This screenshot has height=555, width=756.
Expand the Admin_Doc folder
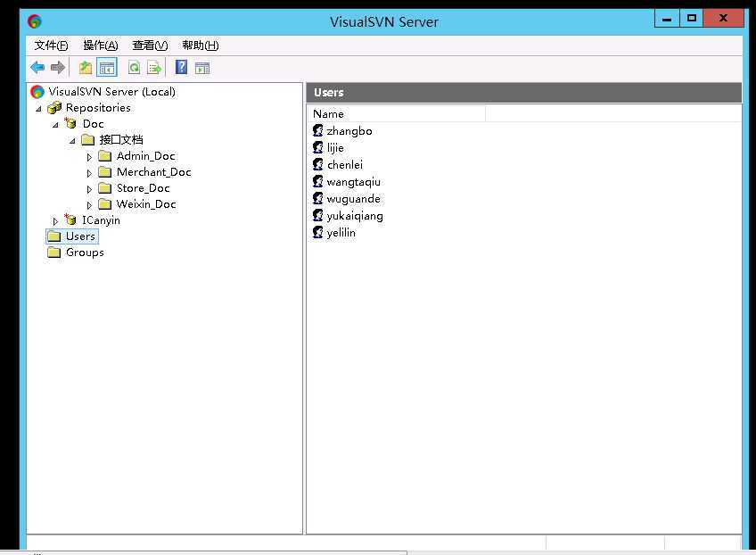point(89,157)
